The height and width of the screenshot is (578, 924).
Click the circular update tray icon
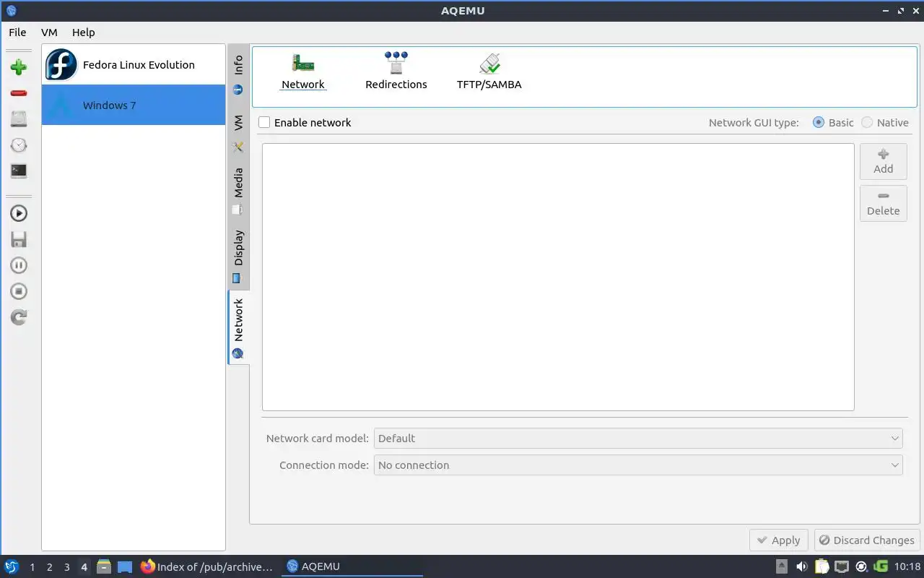[861, 566]
